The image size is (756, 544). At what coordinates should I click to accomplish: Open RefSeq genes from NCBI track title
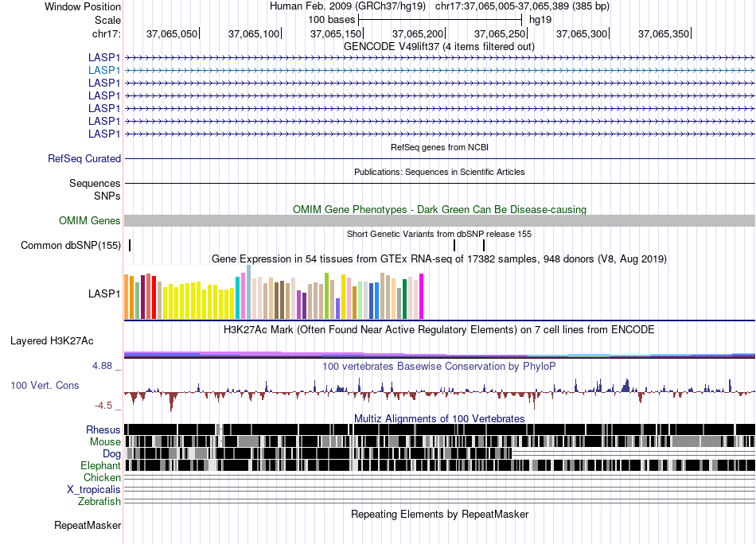pos(439,147)
